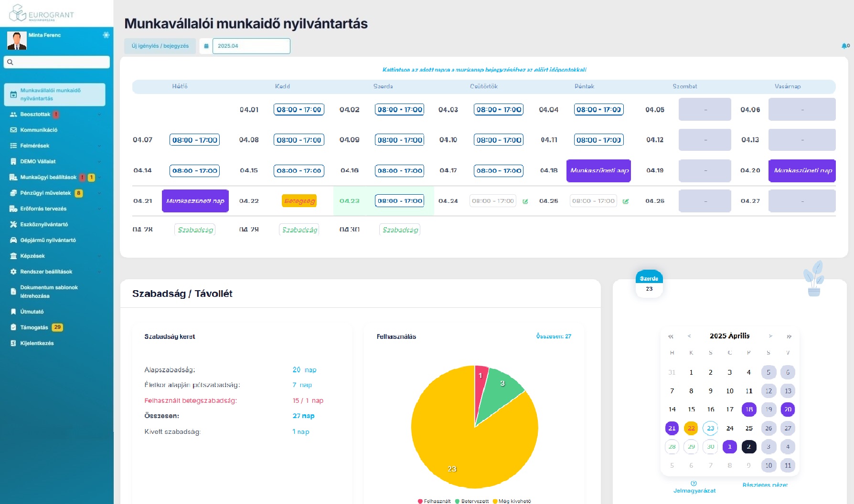Open the Részletes nézet link
This screenshot has width=854, height=504.
tap(765, 485)
